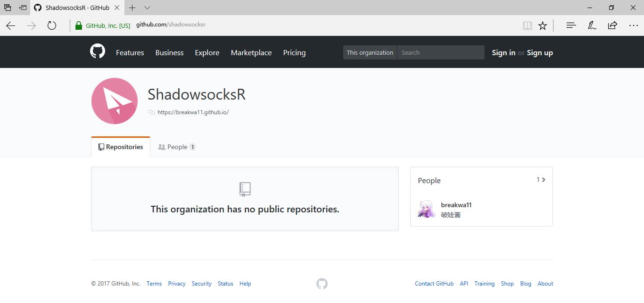Click the green site security lock icon

tap(79, 25)
